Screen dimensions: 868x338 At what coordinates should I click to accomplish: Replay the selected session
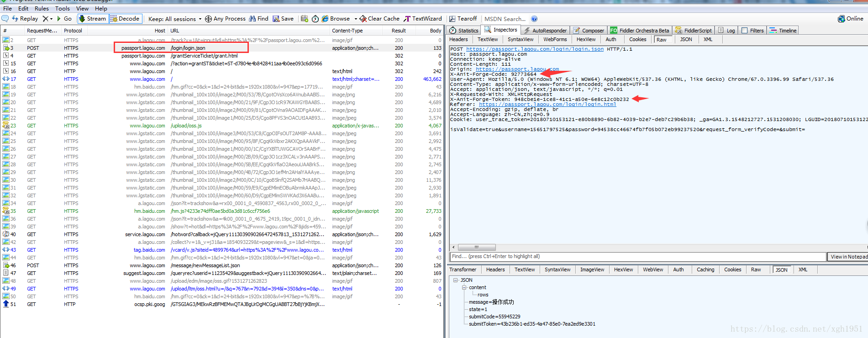click(25, 19)
